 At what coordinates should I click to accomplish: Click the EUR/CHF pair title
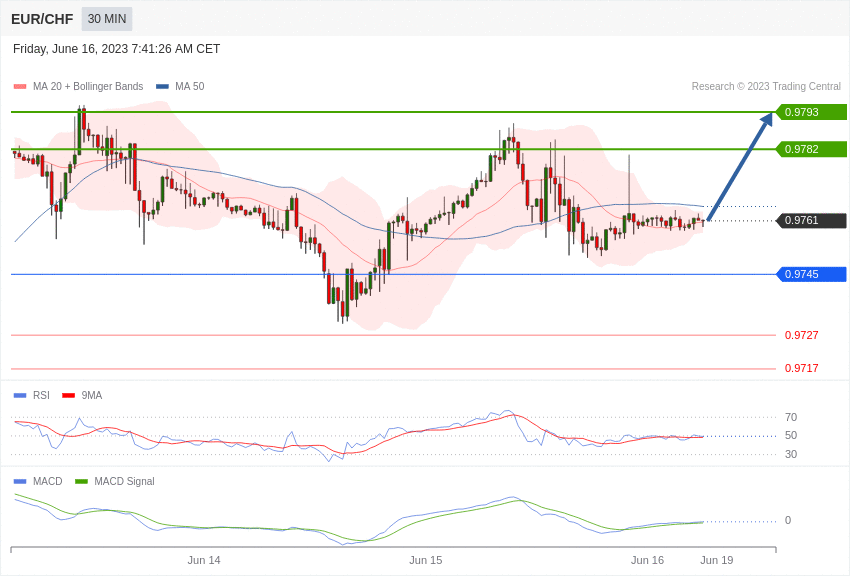tap(42, 20)
